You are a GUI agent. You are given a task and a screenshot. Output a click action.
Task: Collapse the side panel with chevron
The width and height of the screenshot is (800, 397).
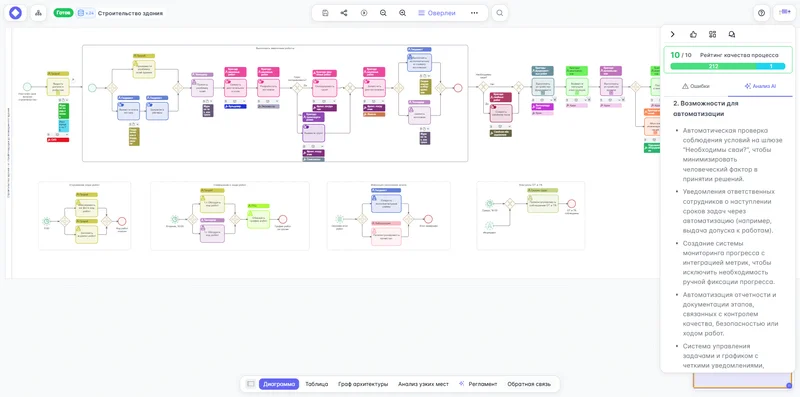[x=672, y=34]
